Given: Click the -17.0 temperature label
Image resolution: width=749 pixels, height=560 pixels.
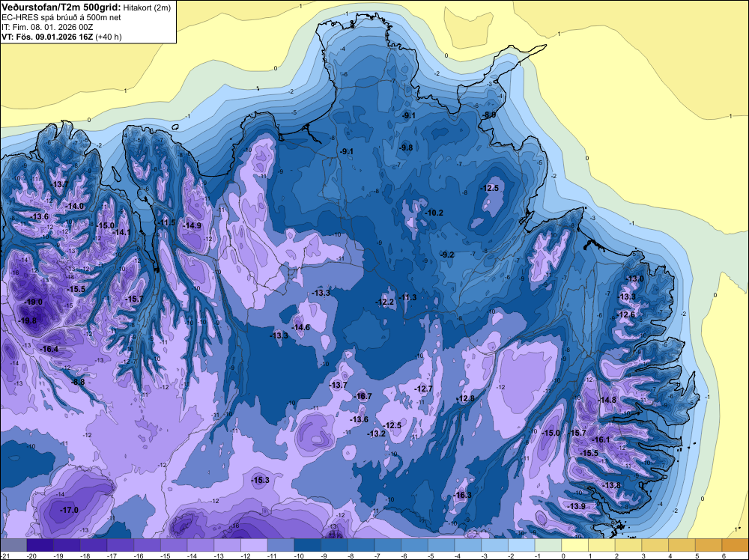Looking at the screenshot, I should [69, 511].
